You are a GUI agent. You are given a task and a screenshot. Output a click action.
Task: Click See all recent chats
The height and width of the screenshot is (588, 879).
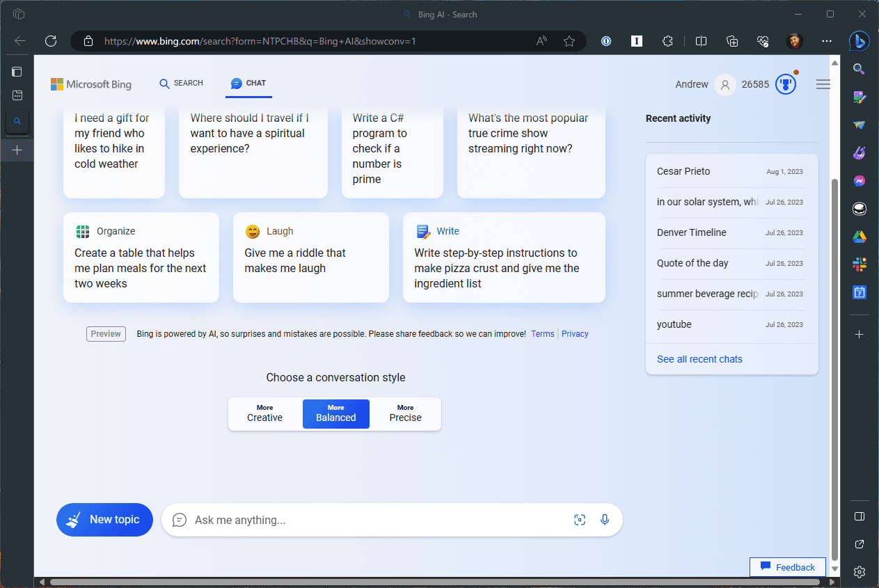coord(699,359)
